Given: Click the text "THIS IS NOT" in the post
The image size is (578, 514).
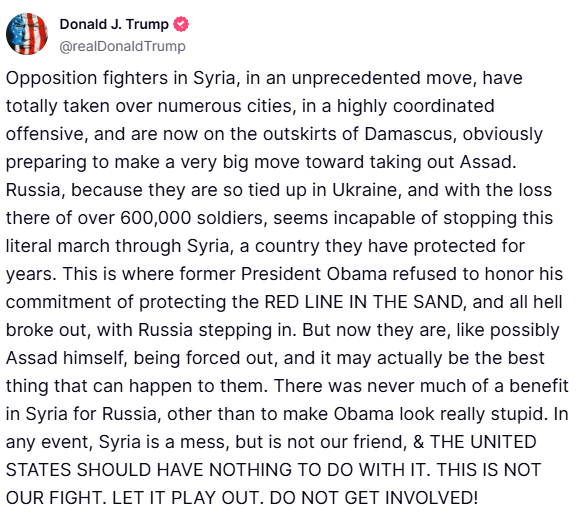Looking at the screenshot, I should (489, 470).
